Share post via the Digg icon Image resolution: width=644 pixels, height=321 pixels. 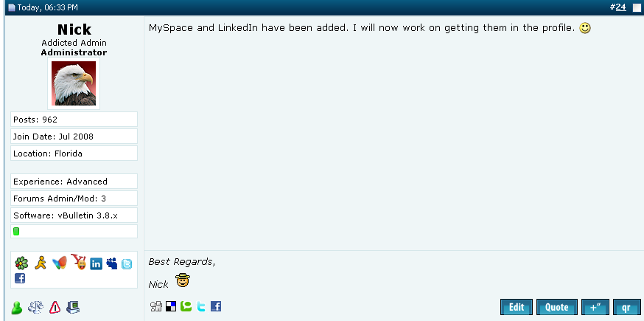click(x=156, y=306)
